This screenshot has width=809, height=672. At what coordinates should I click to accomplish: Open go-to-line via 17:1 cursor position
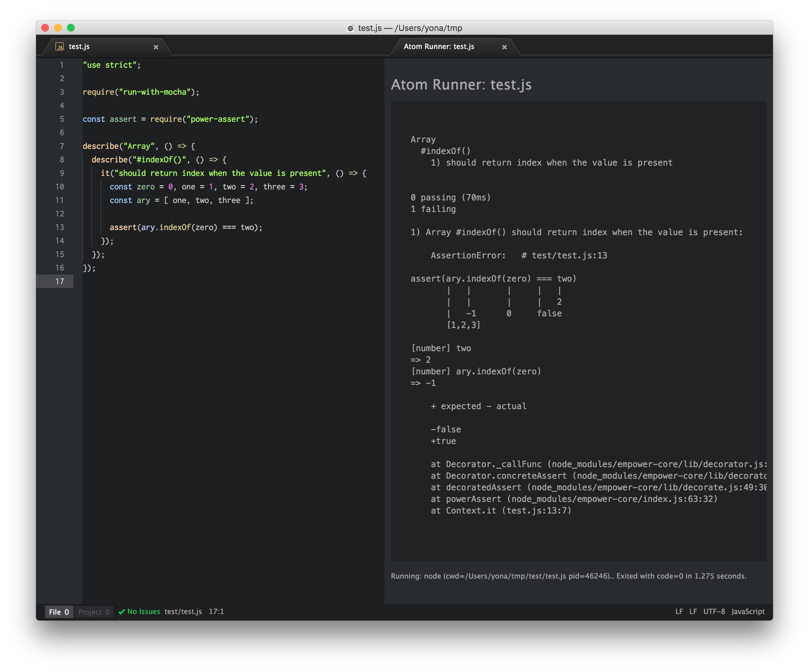216,611
